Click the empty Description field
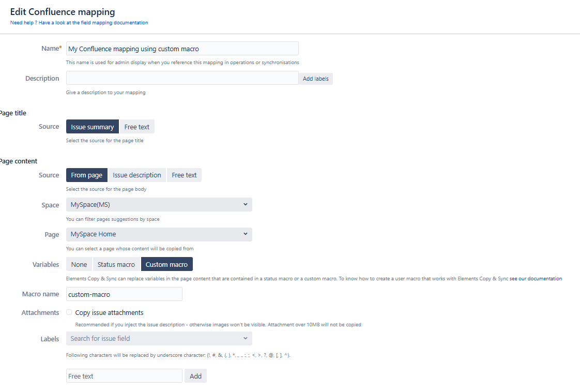 point(182,78)
